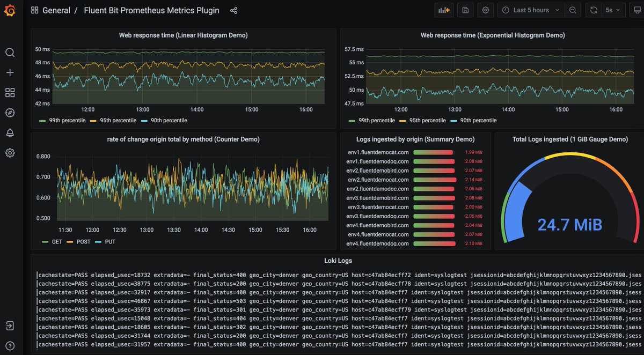Click the env3.fluentdemocat.com label
The height and width of the screenshot is (355, 644).
[378, 207]
